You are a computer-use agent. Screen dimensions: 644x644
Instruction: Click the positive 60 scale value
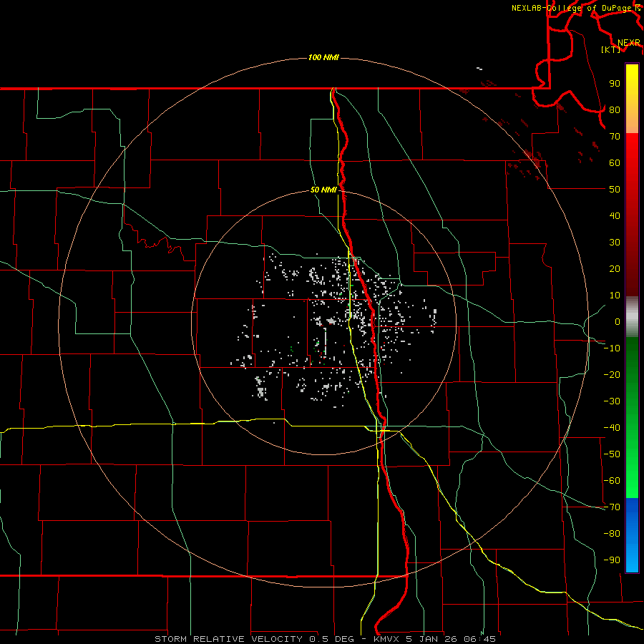point(615,163)
